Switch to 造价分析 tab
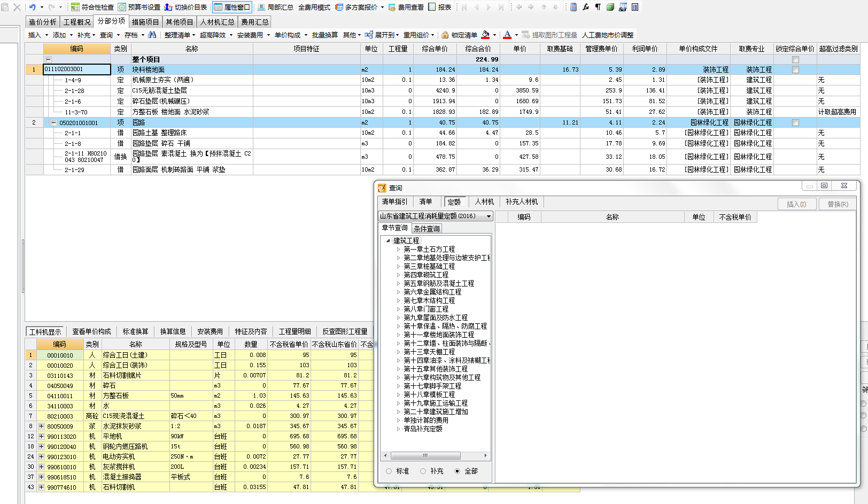Viewport: 868px width, 504px height. coord(42,22)
